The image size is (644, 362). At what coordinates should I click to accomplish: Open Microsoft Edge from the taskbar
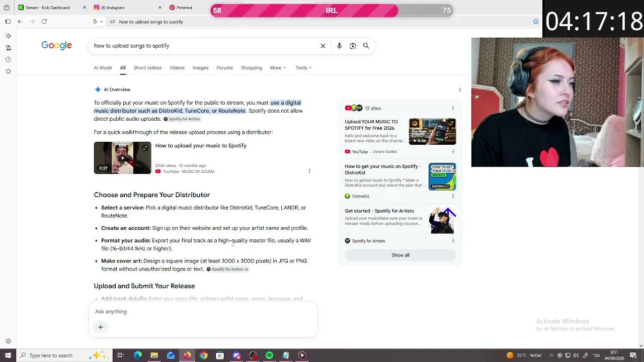(138, 355)
